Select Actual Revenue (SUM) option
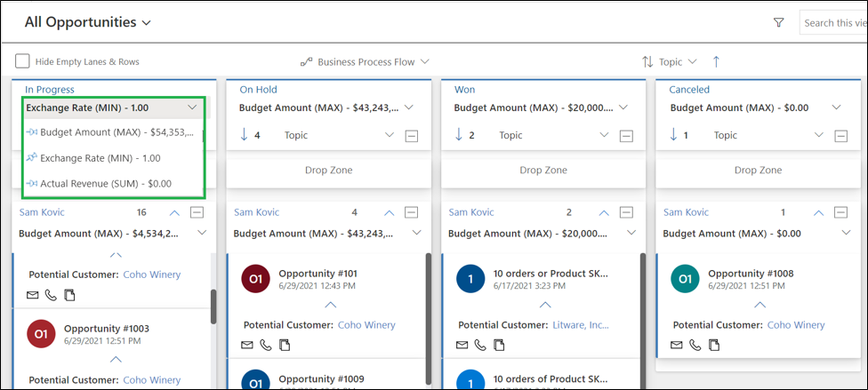Image resolution: width=868 pixels, height=390 pixels. click(105, 183)
